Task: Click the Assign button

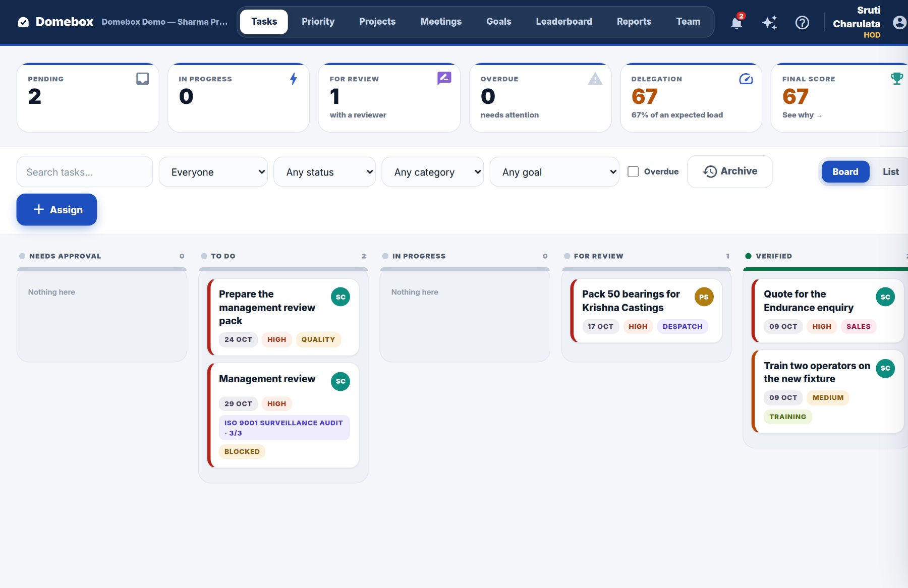Action: [56, 209]
